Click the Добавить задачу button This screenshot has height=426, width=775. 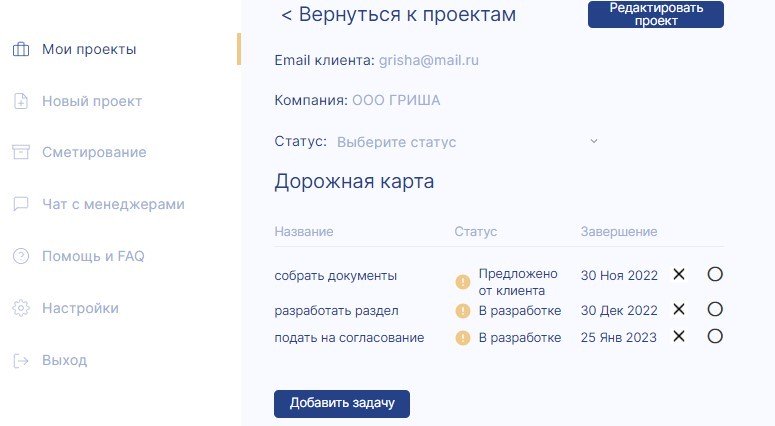click(x=342, y=404)
